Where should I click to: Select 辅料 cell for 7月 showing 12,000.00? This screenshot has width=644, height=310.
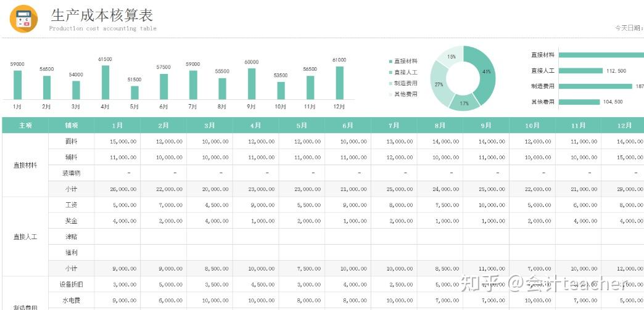tap(394, 157)
